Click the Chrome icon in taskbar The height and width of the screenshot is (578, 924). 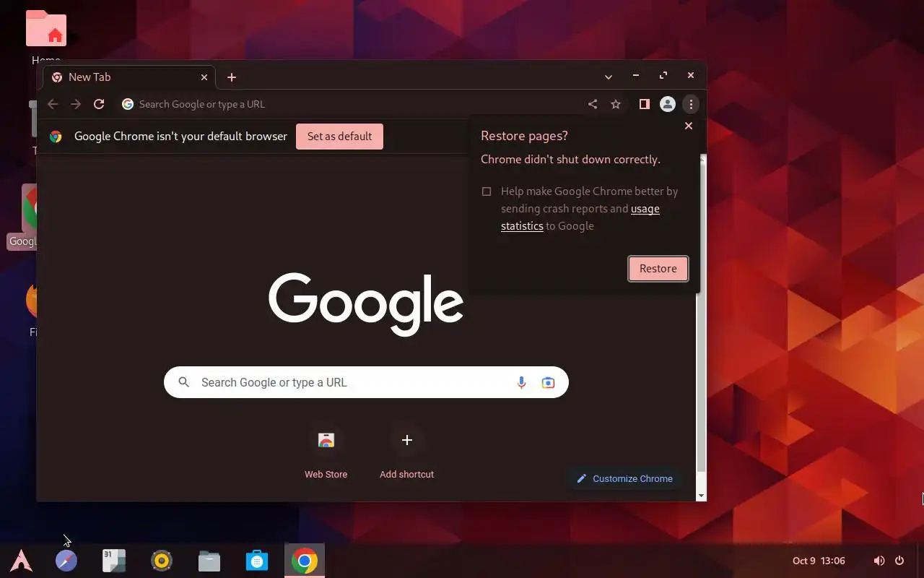click(x=305, y=561)
